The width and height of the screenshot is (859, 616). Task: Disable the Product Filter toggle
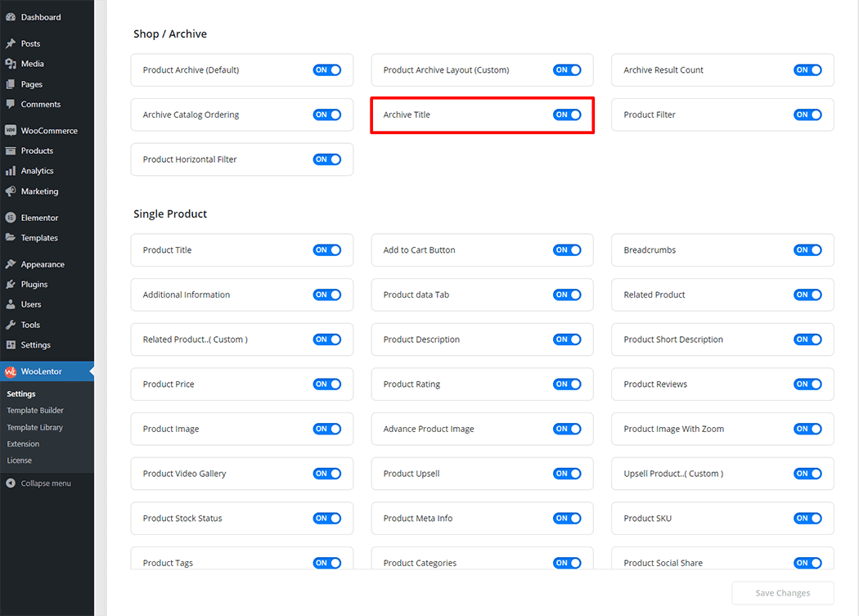pos(807,115)
